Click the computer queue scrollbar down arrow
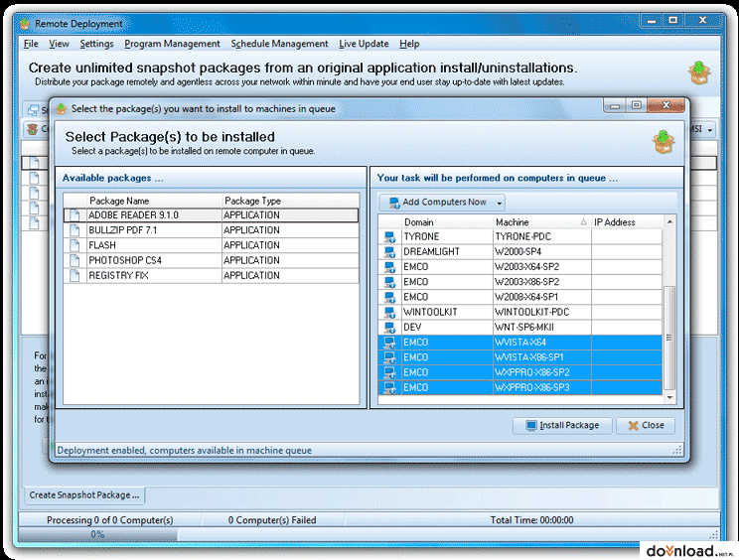The image size is (739, 560). 669,398
